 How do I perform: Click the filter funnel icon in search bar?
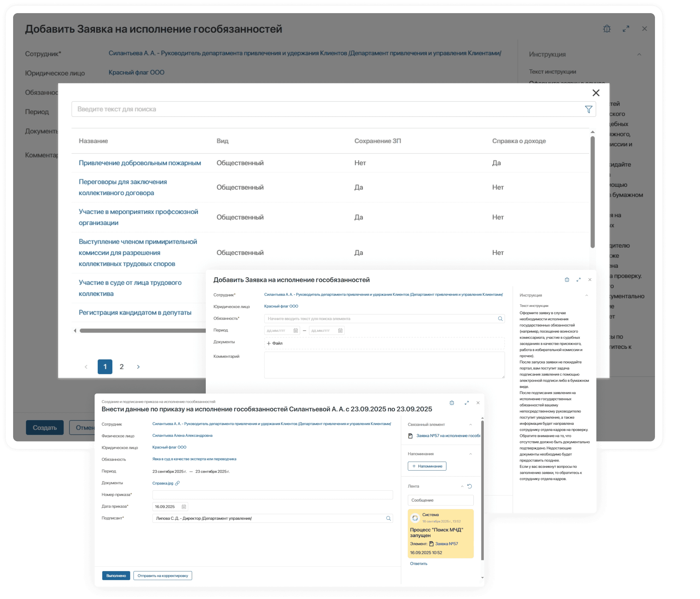tap(588, 109)
